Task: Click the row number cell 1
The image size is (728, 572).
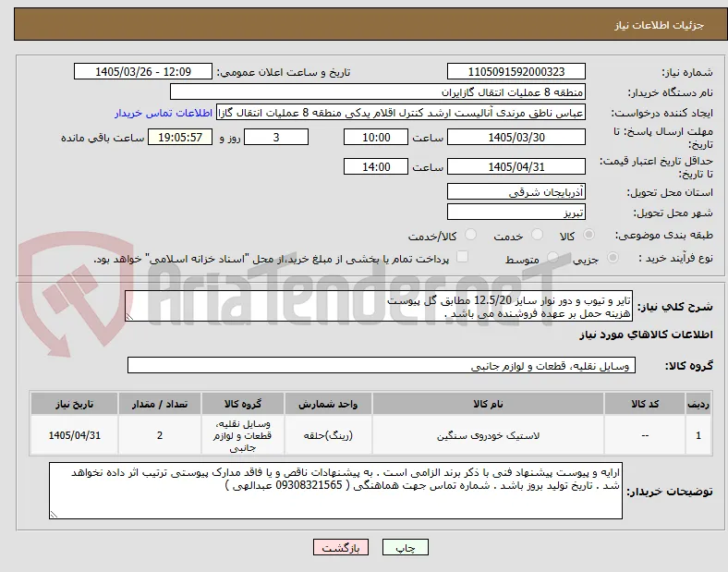Action: (x=698, y=435)
